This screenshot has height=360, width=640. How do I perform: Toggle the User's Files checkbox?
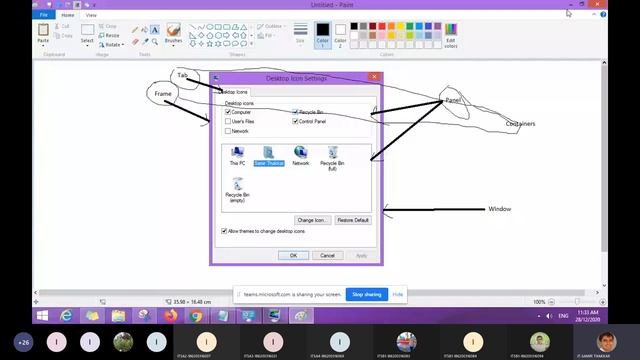point(228,121)
